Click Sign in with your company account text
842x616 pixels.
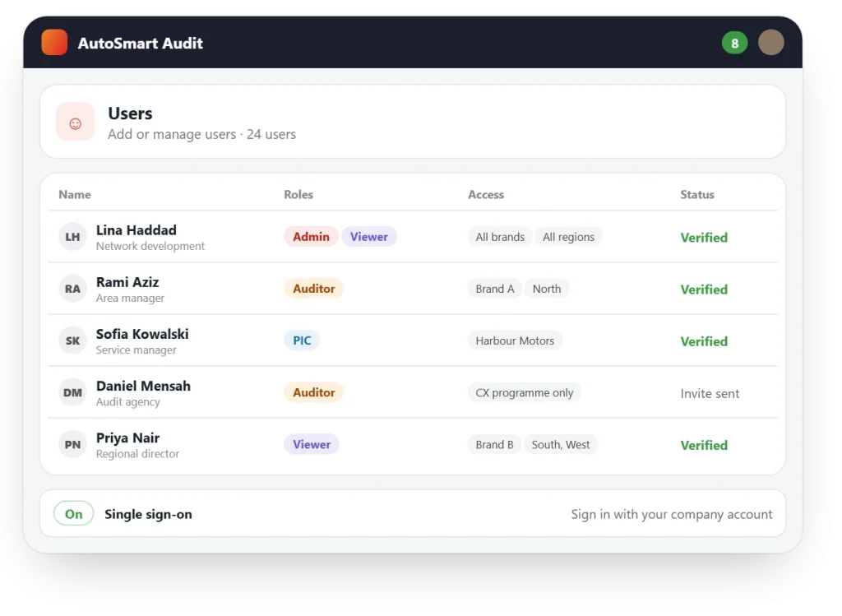click(672, 515)
